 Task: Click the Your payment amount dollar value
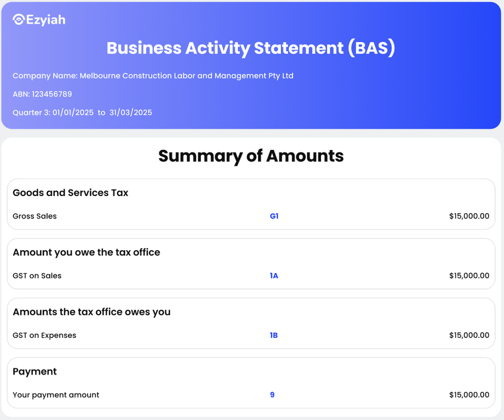tap(469, 395)
